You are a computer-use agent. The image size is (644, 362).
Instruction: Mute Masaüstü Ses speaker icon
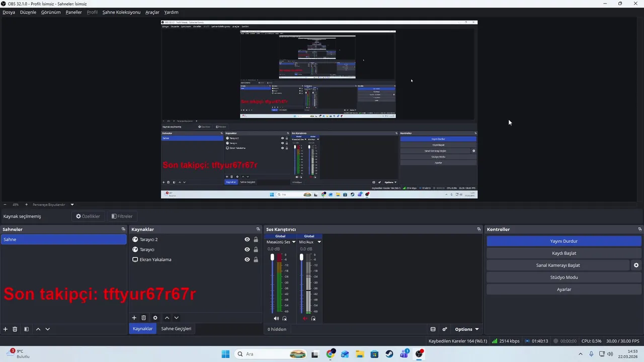(x=276, y=318)
